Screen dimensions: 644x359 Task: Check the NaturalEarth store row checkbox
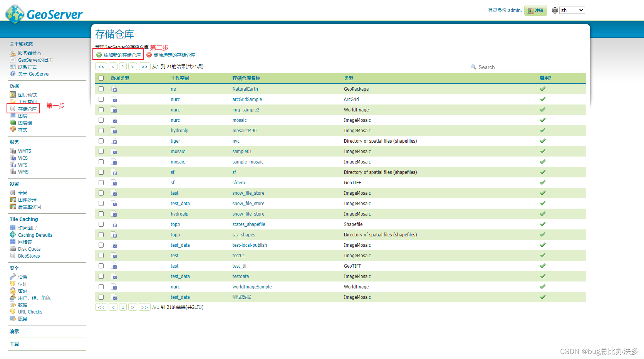point(101,89)
